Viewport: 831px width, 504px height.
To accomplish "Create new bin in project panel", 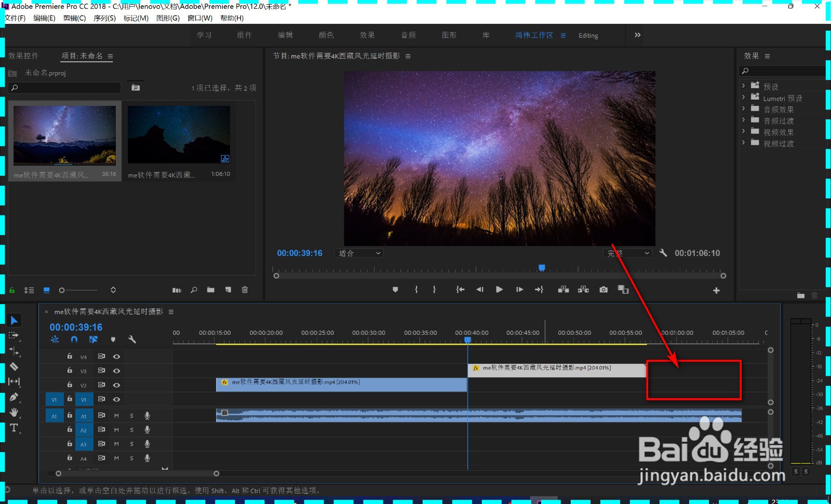I will coord(211,290).
